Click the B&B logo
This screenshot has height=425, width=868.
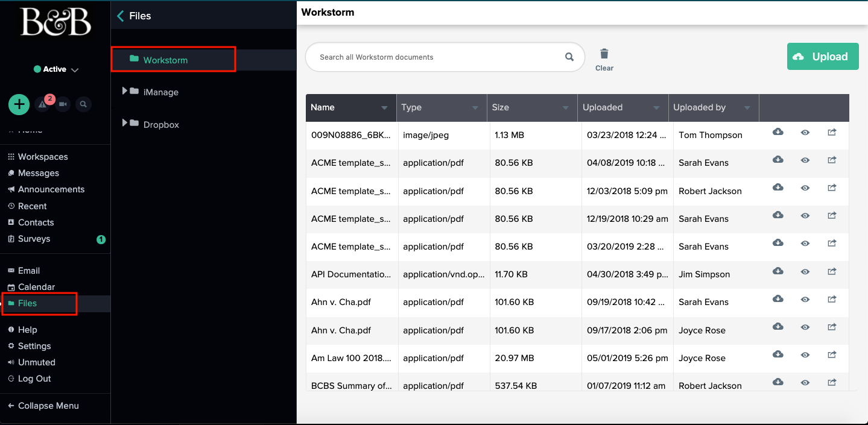tap(55, 22)
